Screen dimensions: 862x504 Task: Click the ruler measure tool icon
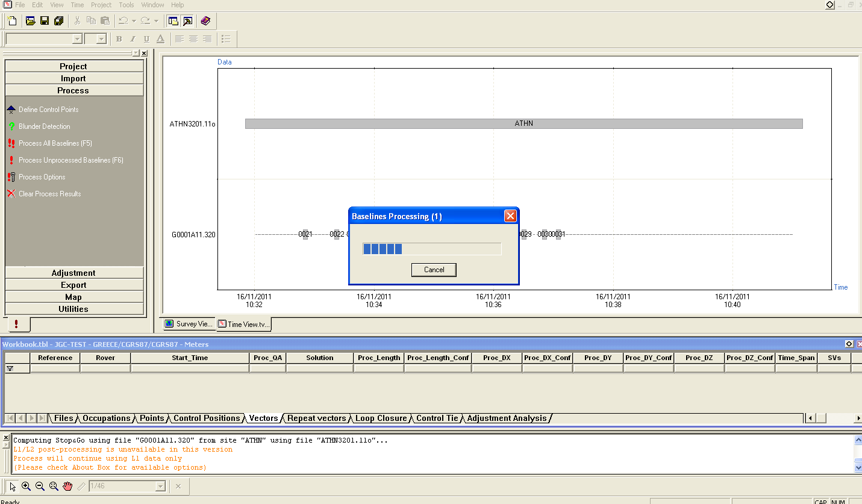pos(81,487)
